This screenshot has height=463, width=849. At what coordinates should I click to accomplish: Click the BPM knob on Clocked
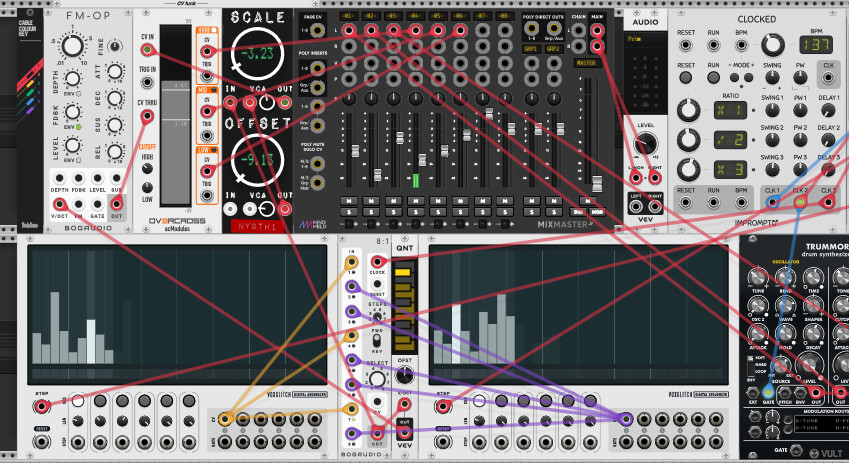click(x=773, y=45)
